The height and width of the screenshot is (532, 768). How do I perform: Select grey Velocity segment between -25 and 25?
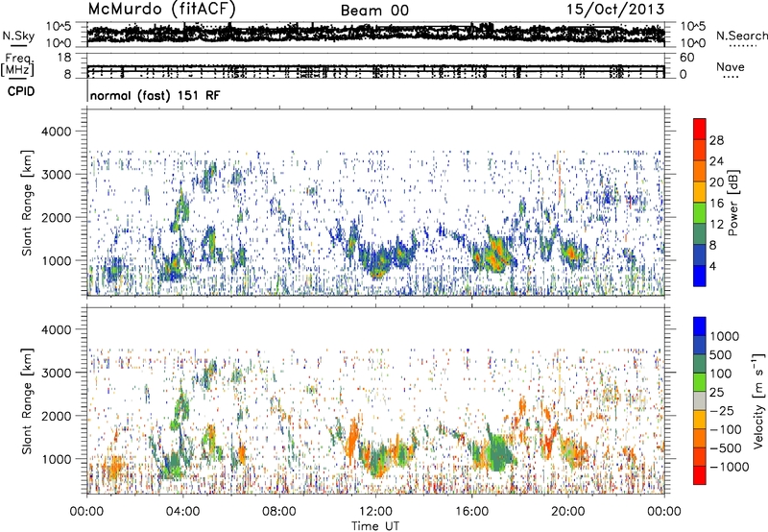pos(700,400)
